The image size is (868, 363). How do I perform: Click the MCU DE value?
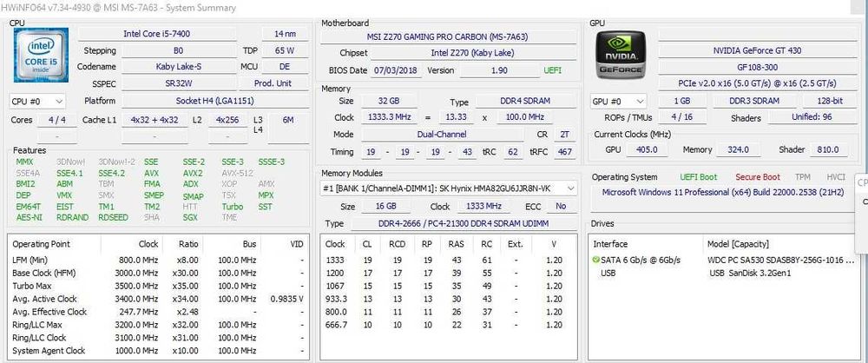(x=285, y=67)
